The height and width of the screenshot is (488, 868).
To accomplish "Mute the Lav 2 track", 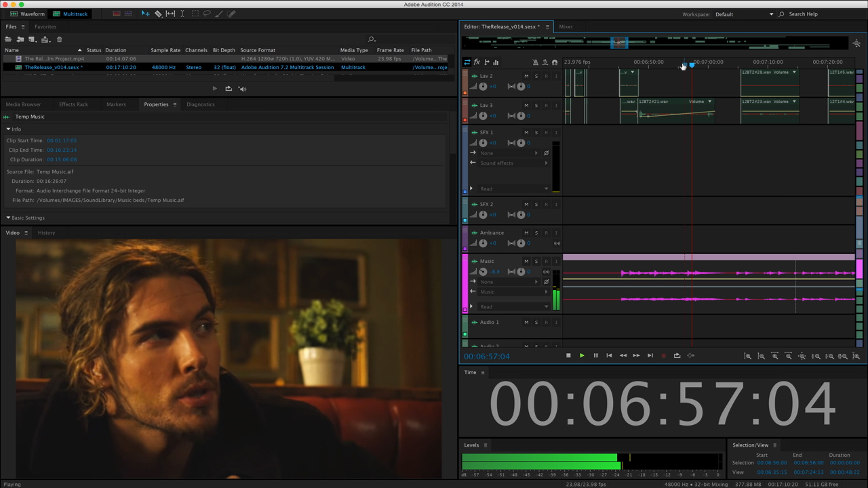I will (526, 76).
